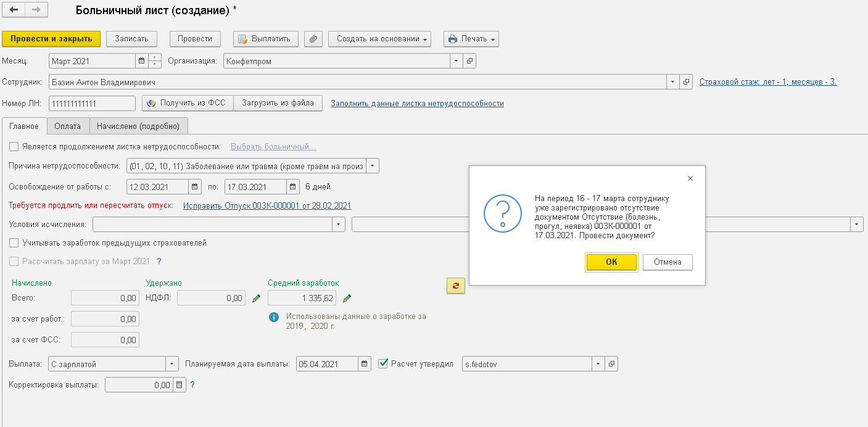Expand the Причина нетрудоспособности dropdown

pyautogui.click(x=373, y=166)
